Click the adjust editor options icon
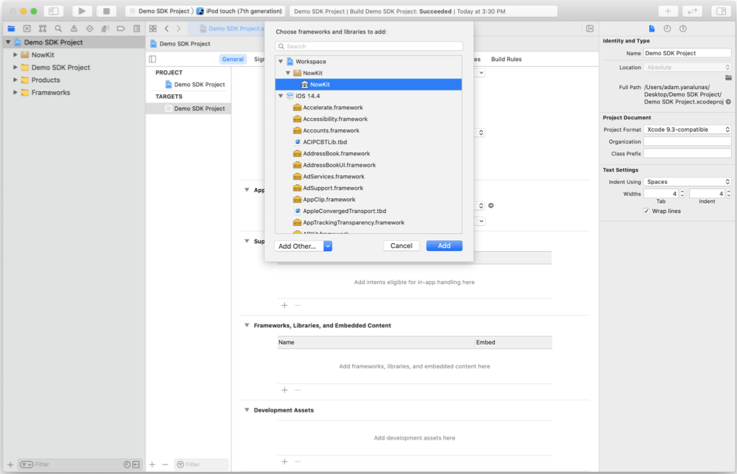 click(x=590, y=29)
